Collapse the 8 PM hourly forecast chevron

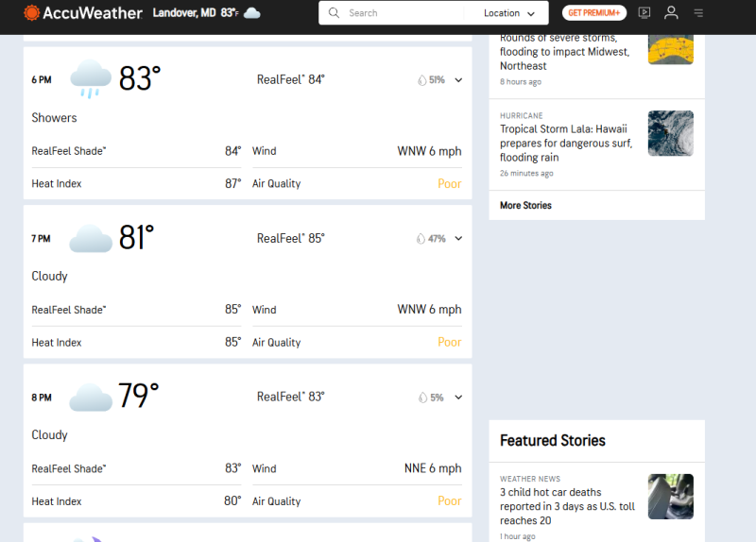pos(458,398)
